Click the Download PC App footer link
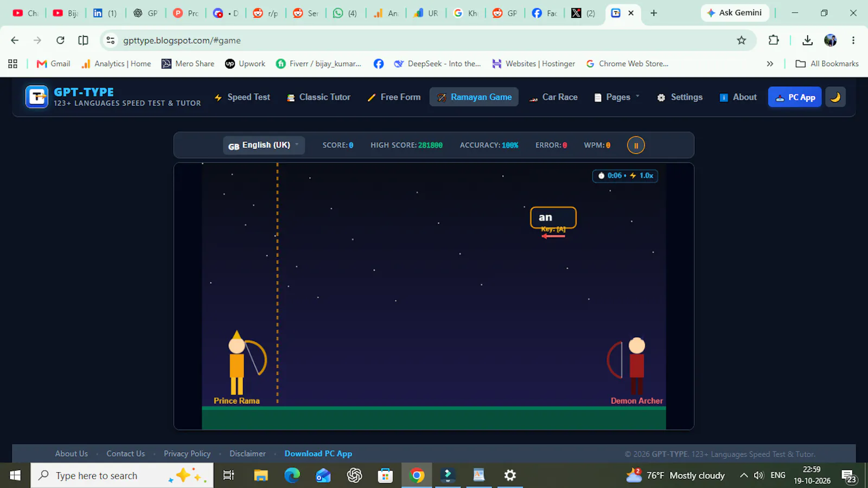The width and height of the screenshot is (868, 488). tap(318, 454)
